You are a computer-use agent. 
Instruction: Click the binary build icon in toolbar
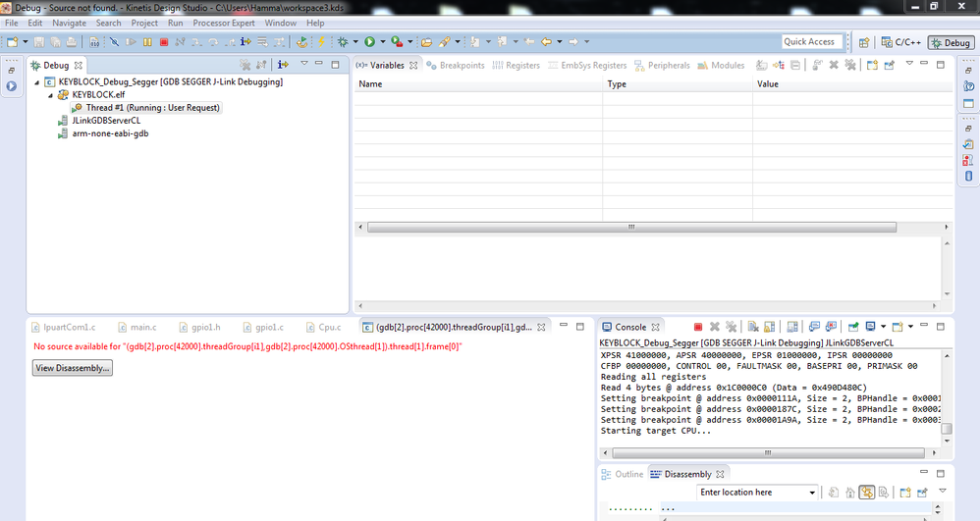[x=93, y=42]
